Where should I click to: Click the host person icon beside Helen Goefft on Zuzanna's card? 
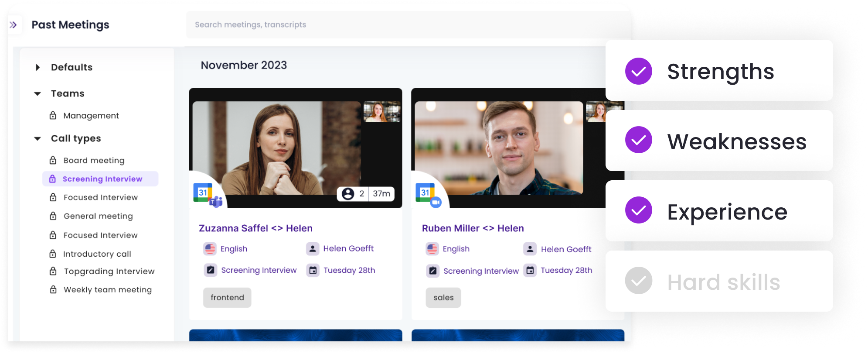pyautogui.click(x=313, y=249)
